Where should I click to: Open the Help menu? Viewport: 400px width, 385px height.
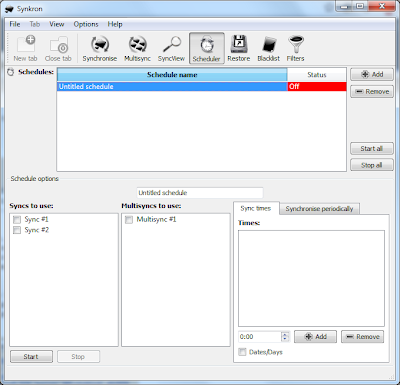tap(115, 24)
